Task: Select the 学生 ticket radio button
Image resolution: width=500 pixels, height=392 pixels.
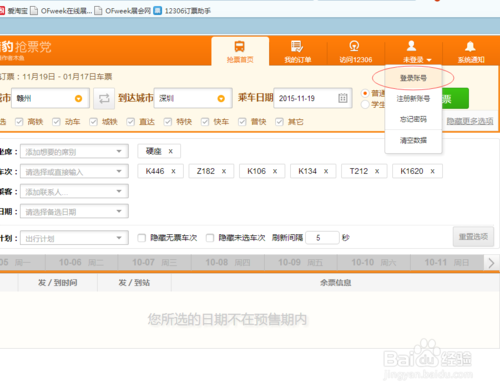Action: pyautogui.click(x=365, y=105)
